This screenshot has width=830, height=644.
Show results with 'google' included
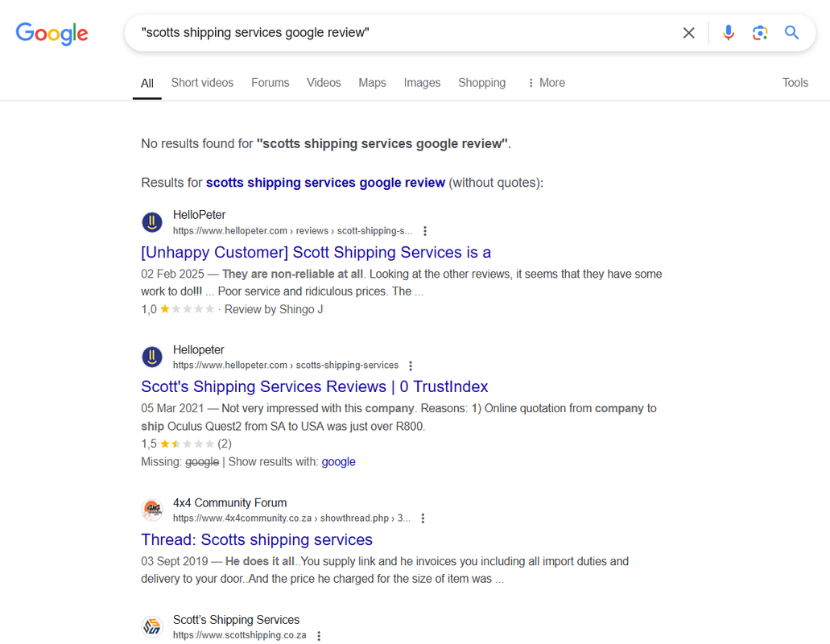click(338, 462)
